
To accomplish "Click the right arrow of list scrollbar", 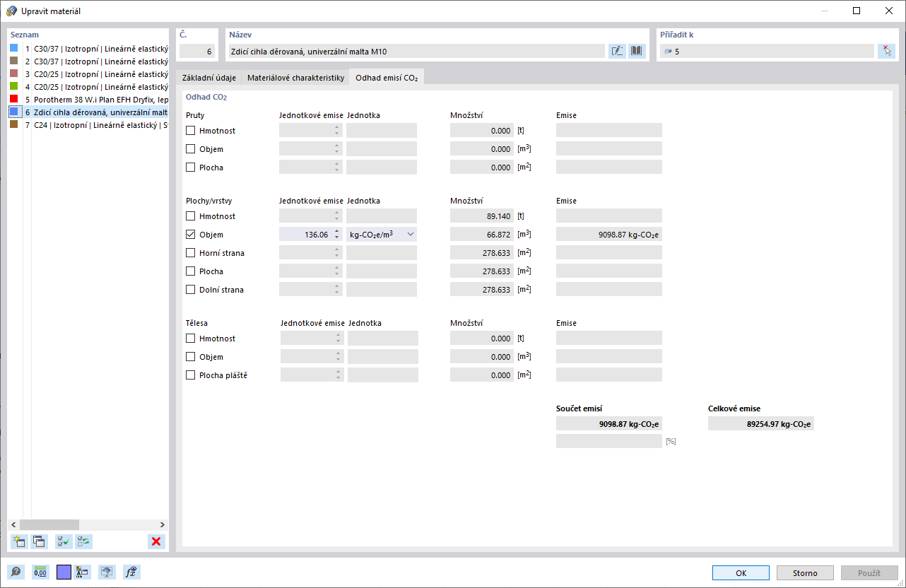I will 162,524.
